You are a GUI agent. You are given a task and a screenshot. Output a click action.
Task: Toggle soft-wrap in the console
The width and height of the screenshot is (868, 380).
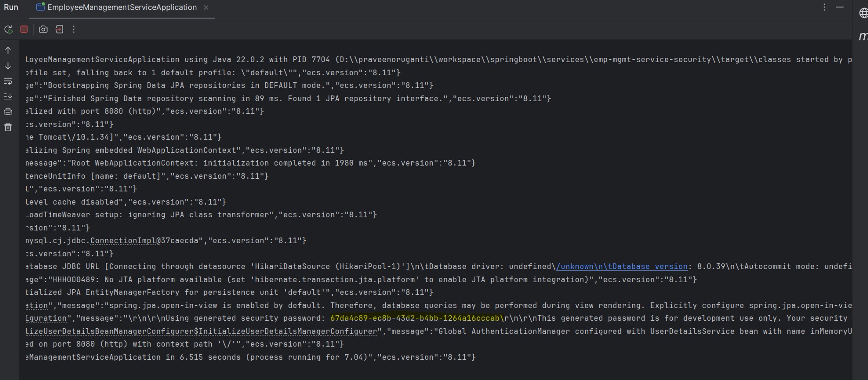click(x=8, y=81)
